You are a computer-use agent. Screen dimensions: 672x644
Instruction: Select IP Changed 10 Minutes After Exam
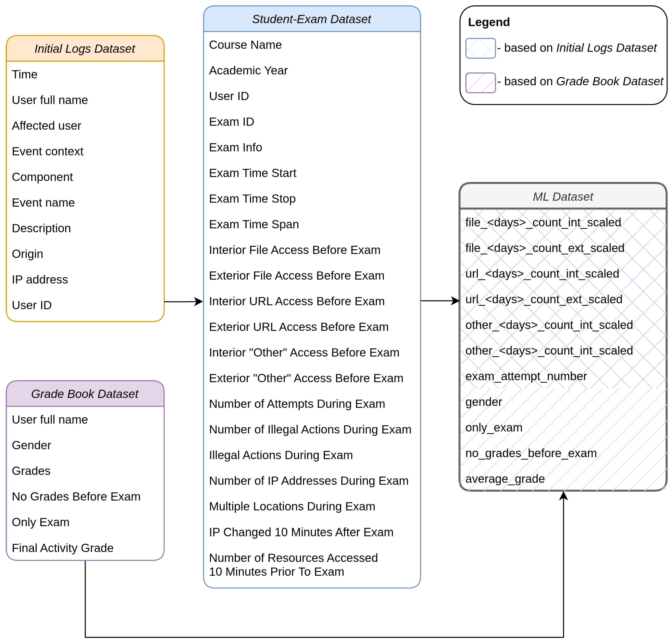click(301, 532)
